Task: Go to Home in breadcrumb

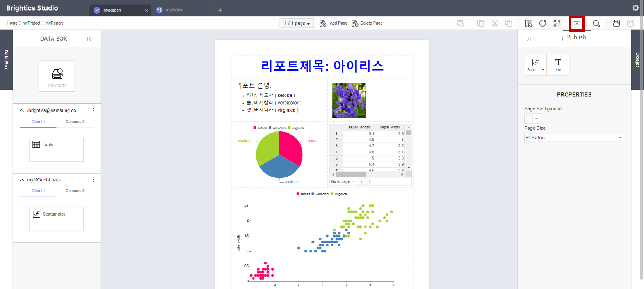Action: coord(12,23)
